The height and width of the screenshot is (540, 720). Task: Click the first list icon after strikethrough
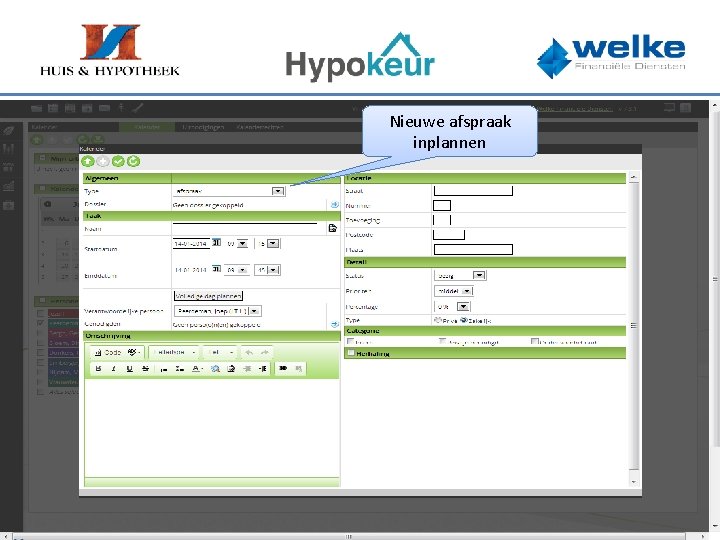click(x=163, y=368)
